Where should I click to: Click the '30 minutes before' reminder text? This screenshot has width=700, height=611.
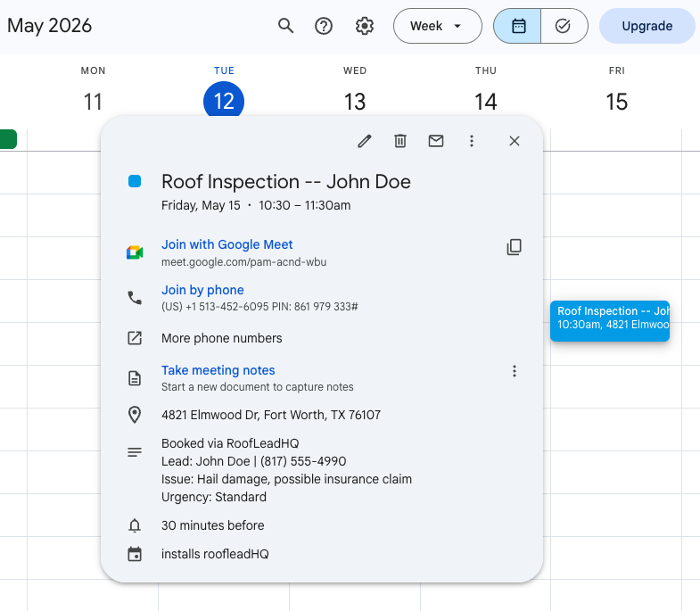tap(212, 525)
